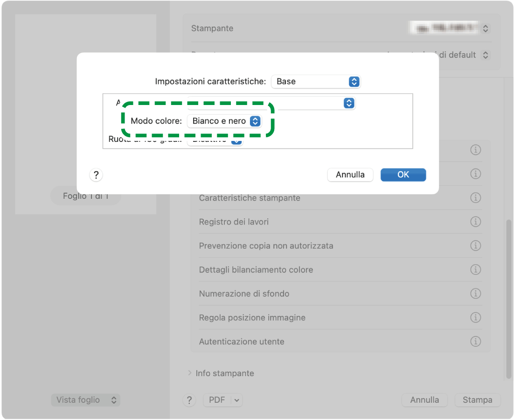Image resolution: width=514 pixels, height=420 pixels.
Task: Select the Caratteristiche stampante row
Action: 340,198
